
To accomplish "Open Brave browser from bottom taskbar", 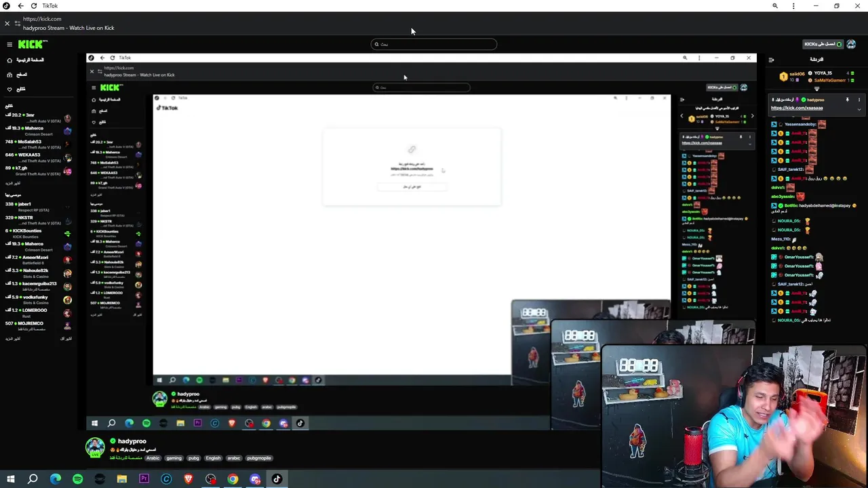I will 189,479.
